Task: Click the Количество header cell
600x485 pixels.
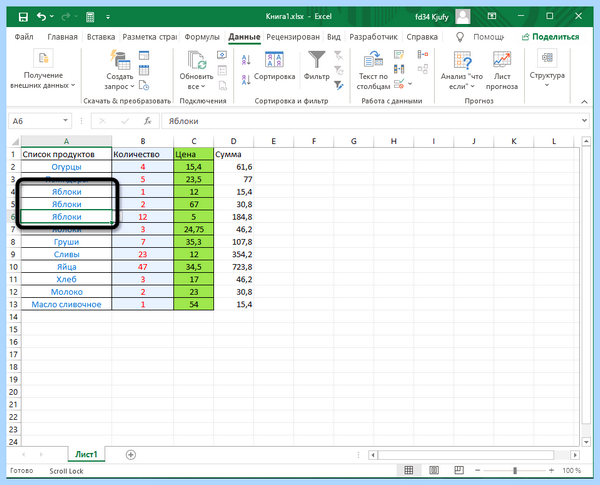Action: [x=143, y=154]
